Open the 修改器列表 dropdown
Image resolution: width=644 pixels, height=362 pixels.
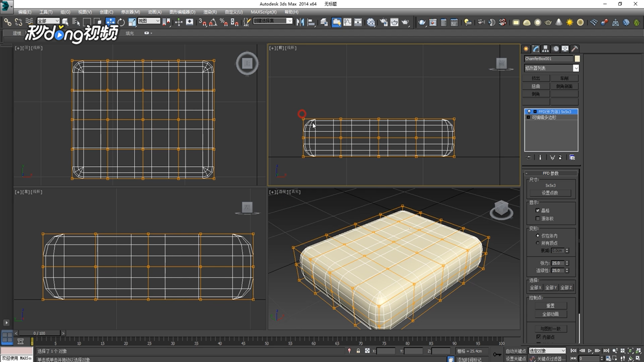576,68
